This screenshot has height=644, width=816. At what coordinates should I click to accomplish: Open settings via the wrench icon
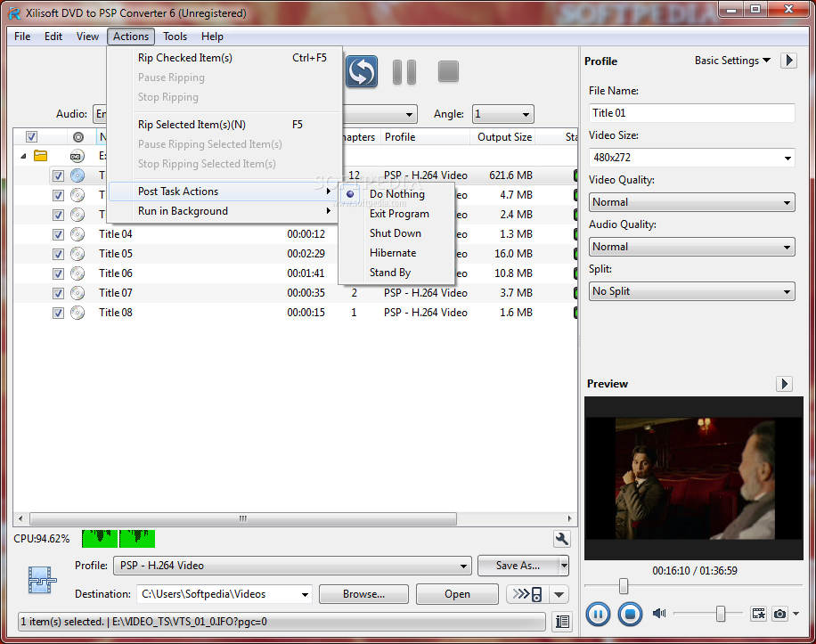pyautogui.click(x=561, y=539)
